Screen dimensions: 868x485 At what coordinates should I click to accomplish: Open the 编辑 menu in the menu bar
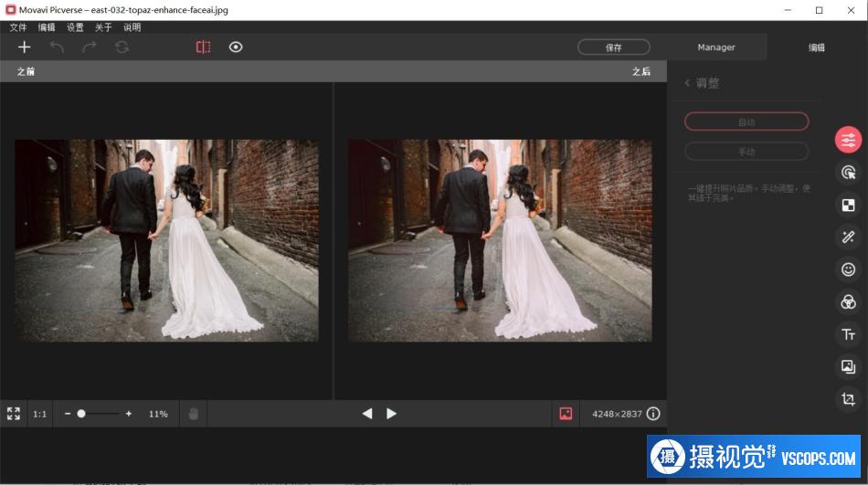click(47, 27)
